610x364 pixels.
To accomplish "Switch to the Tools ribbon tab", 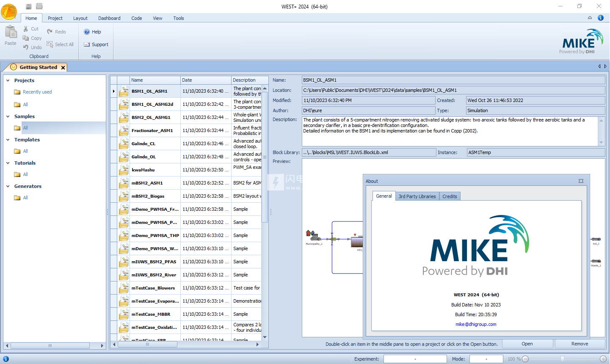I will click(178, 18).
